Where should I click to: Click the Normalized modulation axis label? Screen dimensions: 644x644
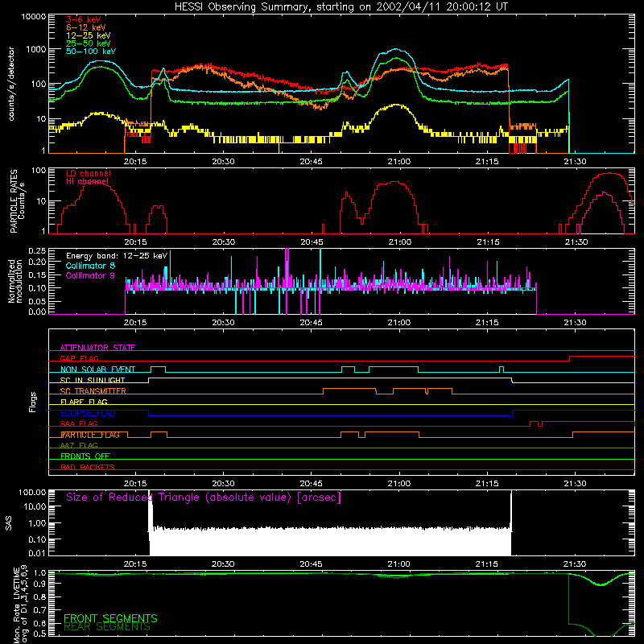pyautogui.click(x=15, y=281)
